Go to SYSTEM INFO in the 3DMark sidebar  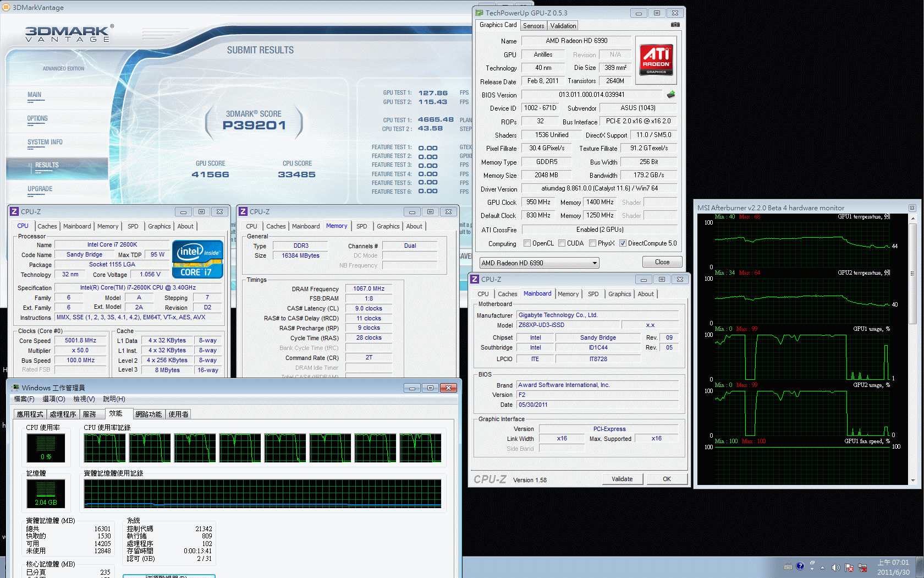[x=45, y=142]
